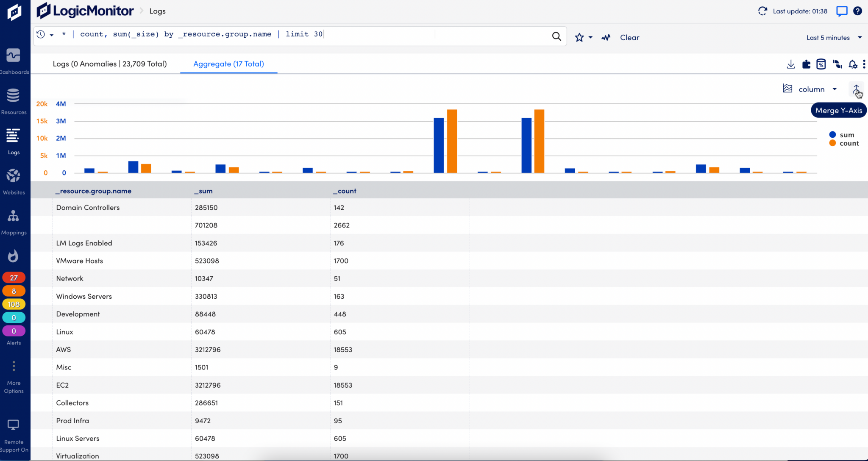Screen dimensions: 868x461
Task: Switch to the Aggregate tab
Action: (x=228, y=64)
